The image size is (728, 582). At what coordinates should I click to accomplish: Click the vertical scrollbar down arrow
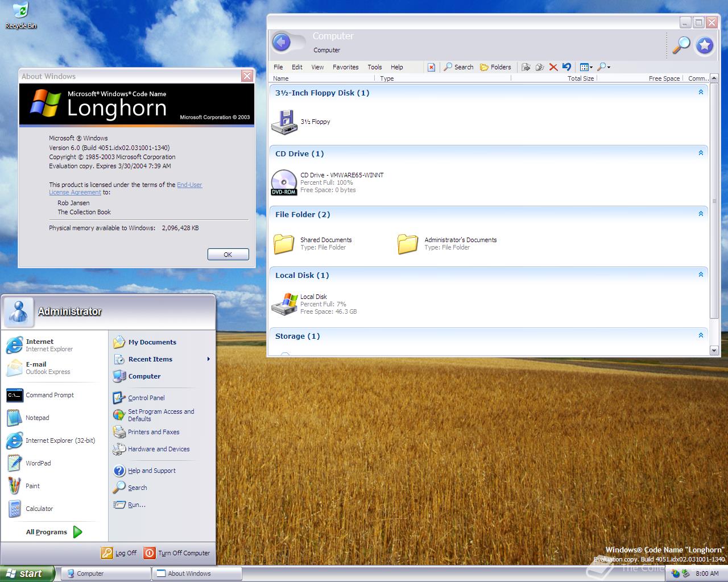tap(714, 351)
